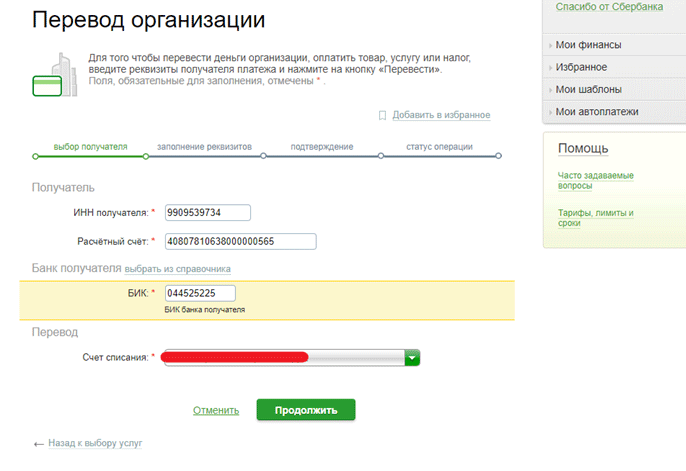Click the выбор получателя step
The image size is (686, 471).
[x=91, y=147]
